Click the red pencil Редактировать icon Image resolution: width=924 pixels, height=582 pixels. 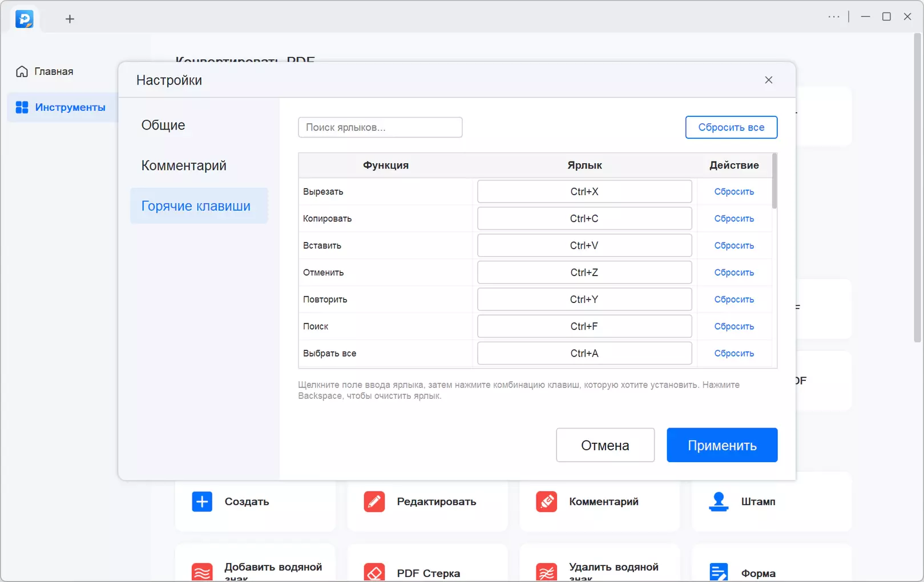pyautogui.click(x=374, y=502)
